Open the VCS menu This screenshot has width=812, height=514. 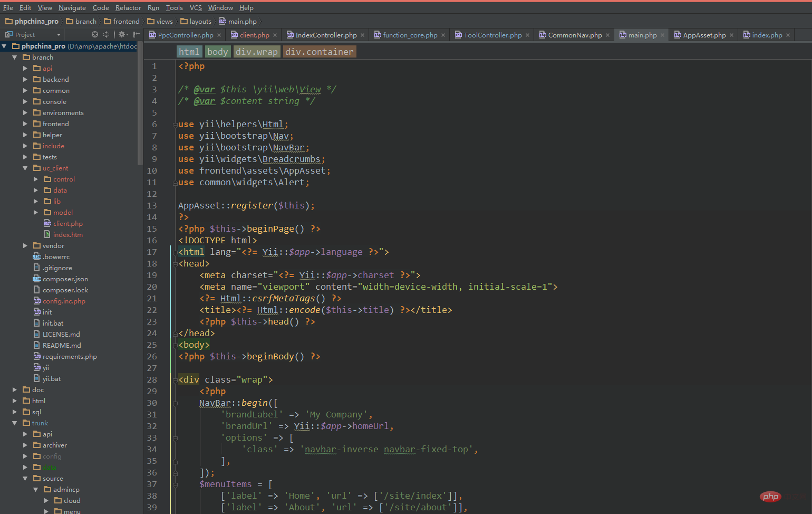pyautogui.click(x=196, y=7)
